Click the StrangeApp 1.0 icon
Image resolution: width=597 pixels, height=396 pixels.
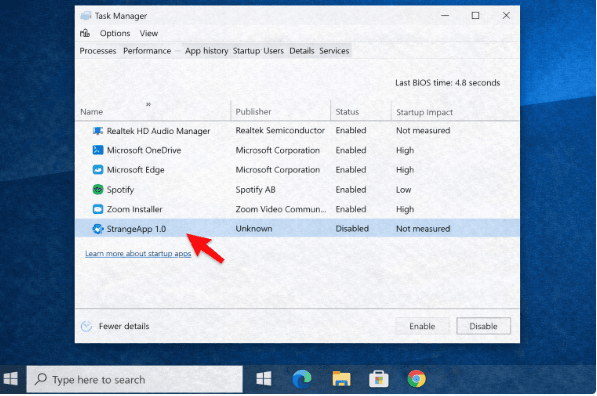(x=98, y=228)
